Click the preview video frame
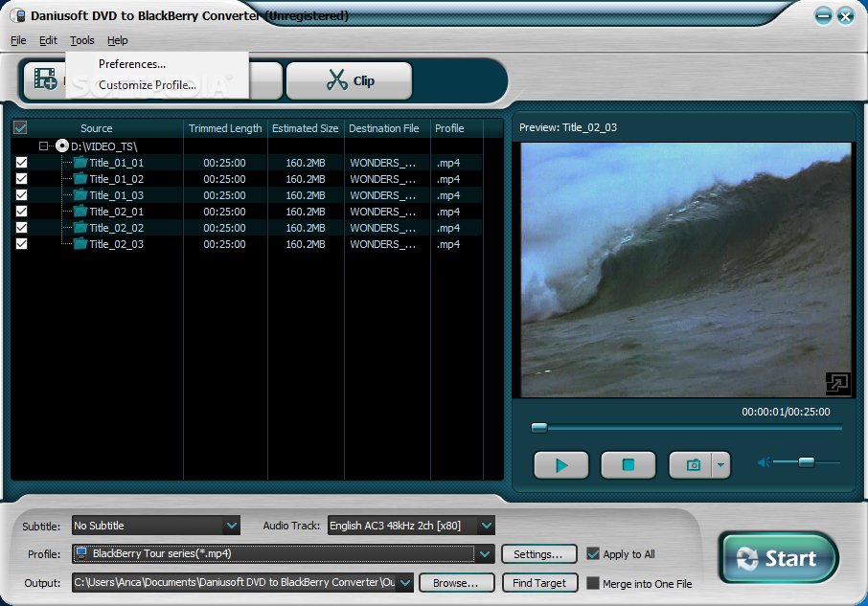868x606 pixels. click(686, 270)
